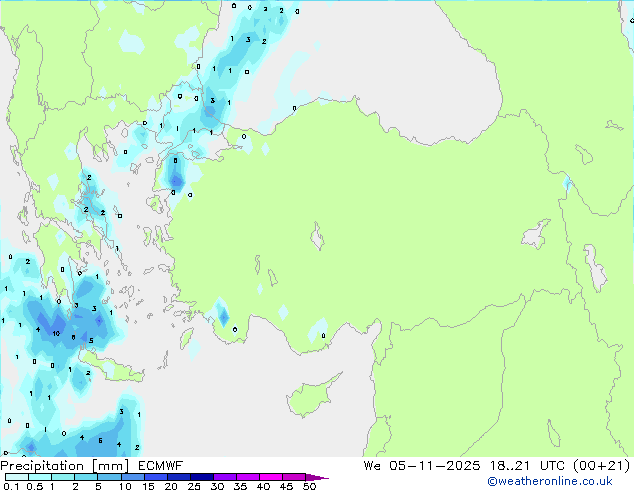Click the 45–50 mm legend swatch
The width and height of the screenshot is (634, 490).
point(294,477)
